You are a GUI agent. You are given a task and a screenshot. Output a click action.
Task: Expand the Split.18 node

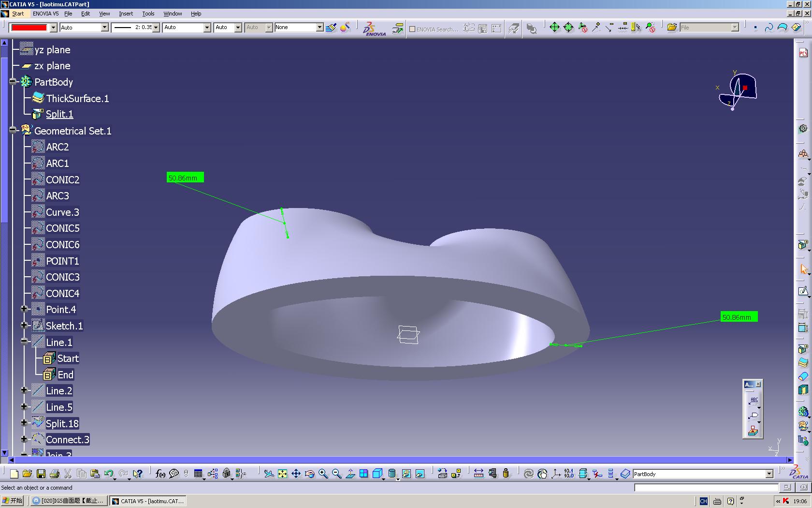(24, 422)
